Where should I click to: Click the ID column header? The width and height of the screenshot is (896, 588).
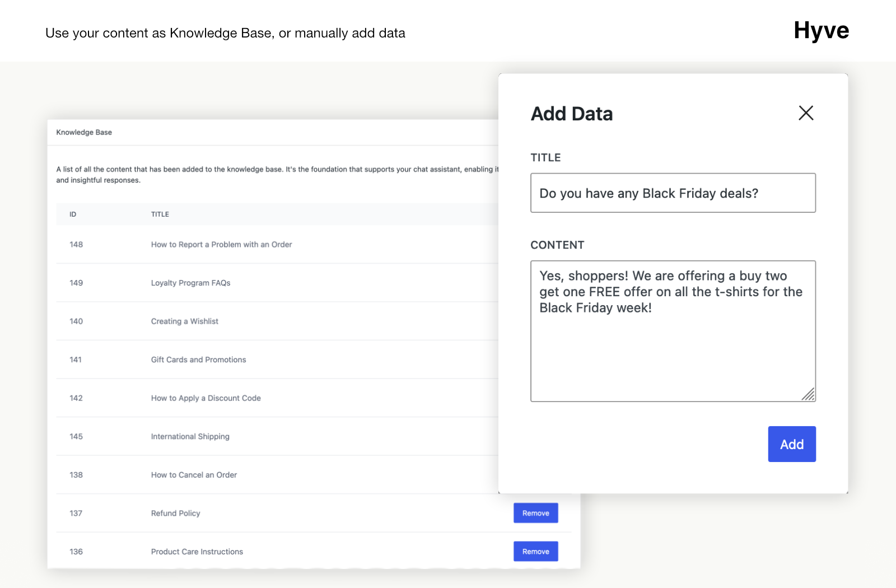tap(73, 214)
